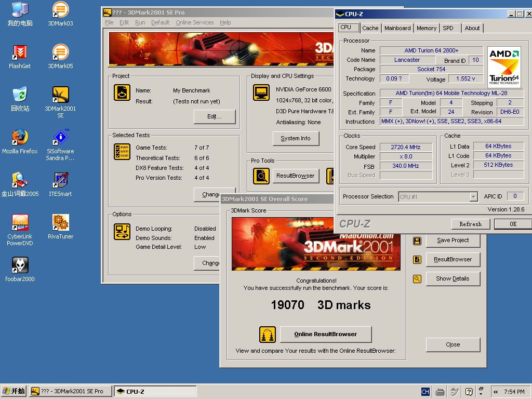Click the Refresh button in CPU-Z
This screenshot has width=532, height=399.
(471, 224)
